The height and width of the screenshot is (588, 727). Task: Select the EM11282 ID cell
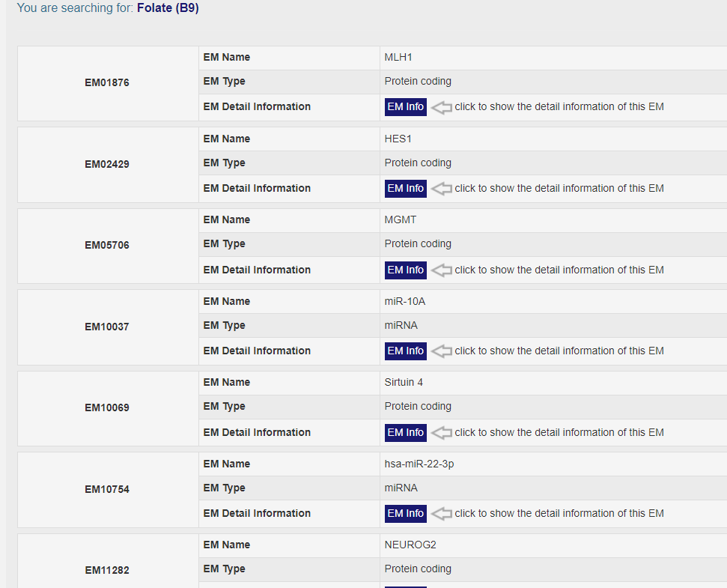coord(107,571)
